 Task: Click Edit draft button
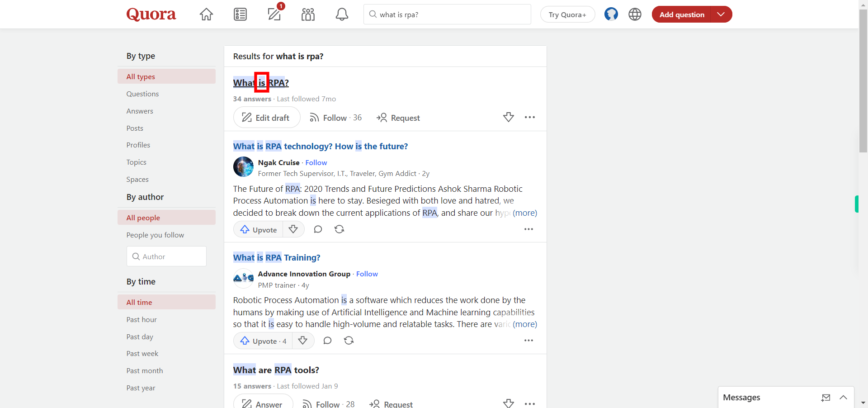[267, 118]
